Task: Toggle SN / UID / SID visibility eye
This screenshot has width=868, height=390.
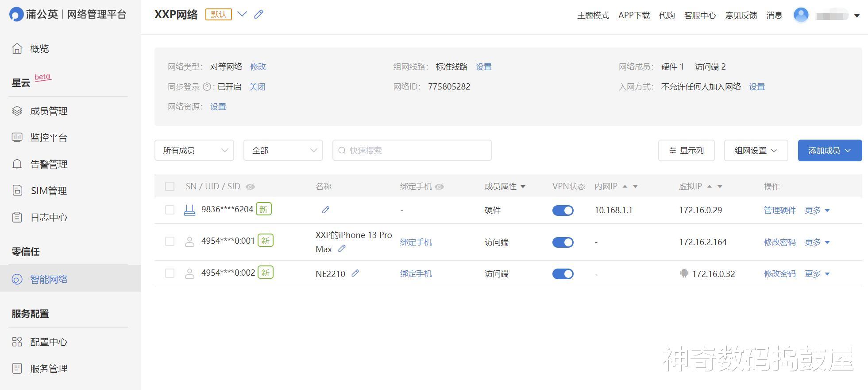Action: 251,187
